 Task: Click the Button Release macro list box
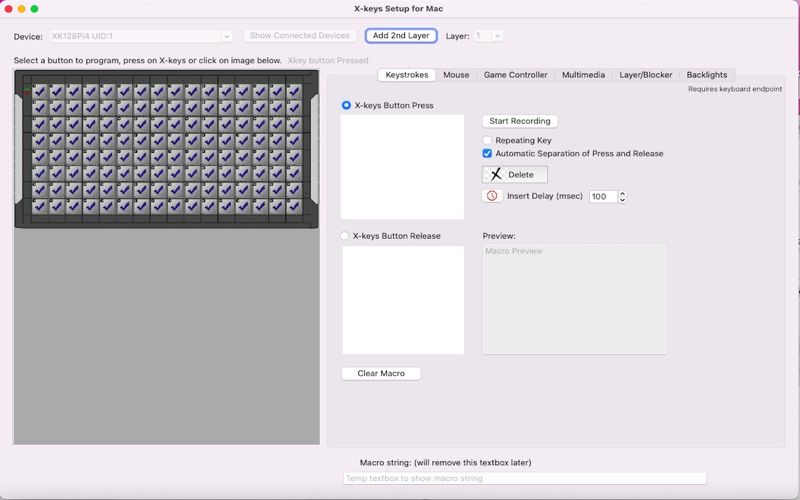tap(403, 300)
